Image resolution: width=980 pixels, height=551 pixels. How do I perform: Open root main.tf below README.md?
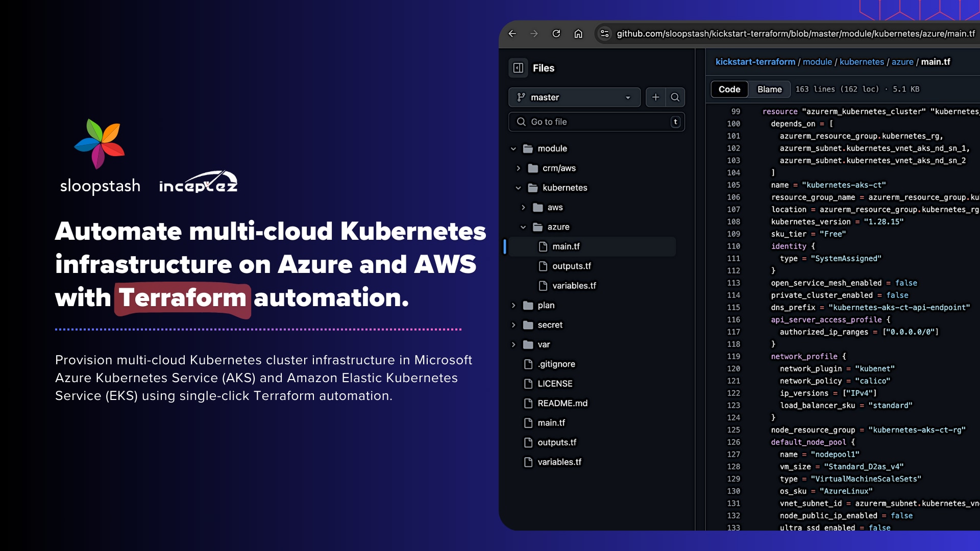[x=551, y=423]
